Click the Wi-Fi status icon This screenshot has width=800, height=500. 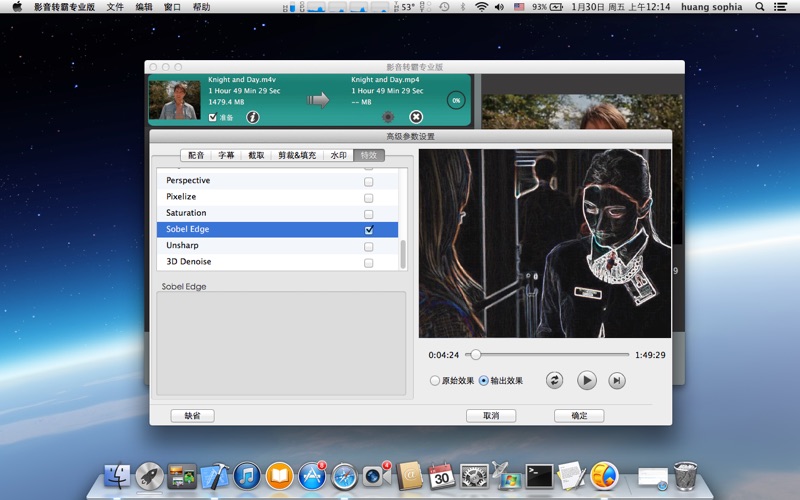481,7
